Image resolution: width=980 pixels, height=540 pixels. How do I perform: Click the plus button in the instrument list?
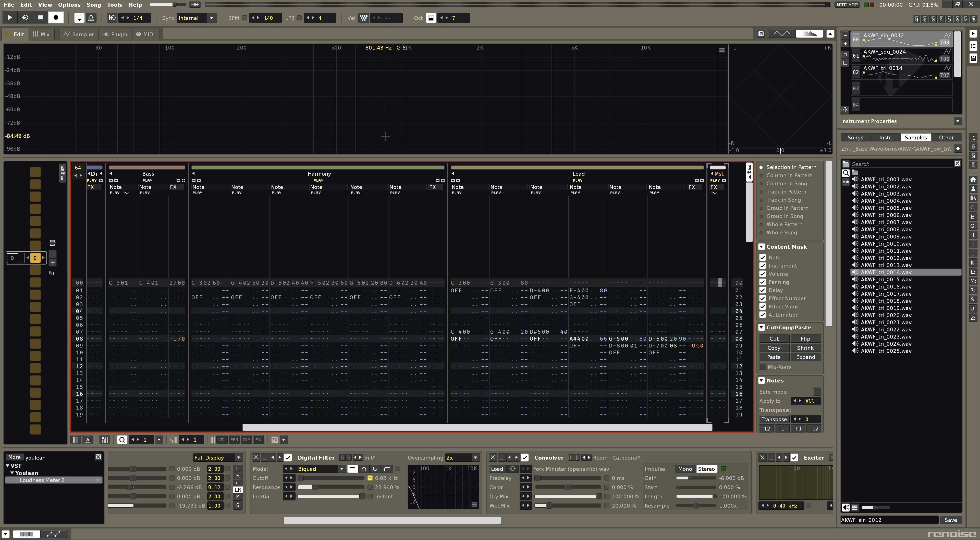coord(845,43)
